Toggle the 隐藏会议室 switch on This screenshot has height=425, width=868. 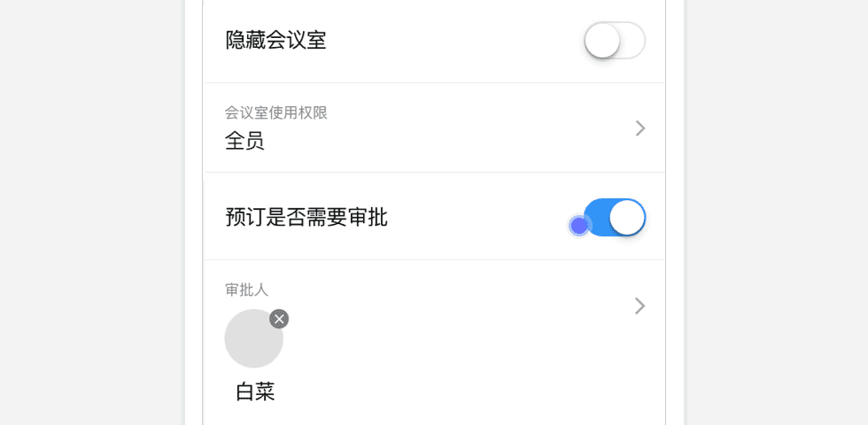615,41
